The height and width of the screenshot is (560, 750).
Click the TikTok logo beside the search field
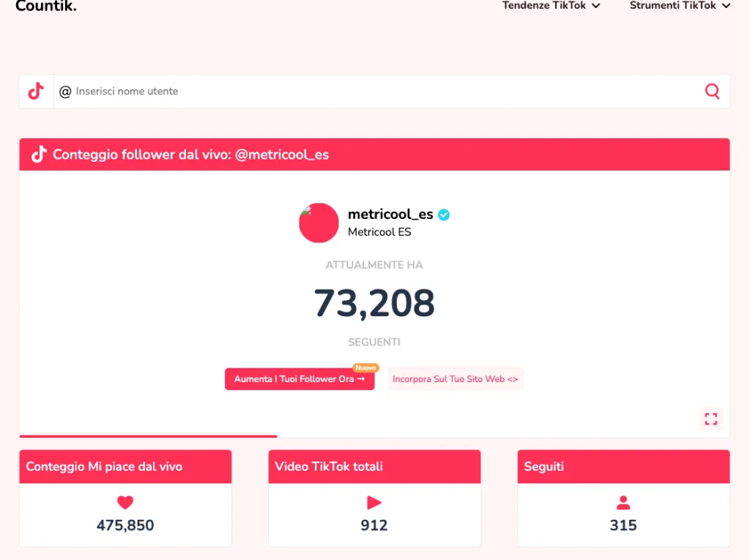36,92
